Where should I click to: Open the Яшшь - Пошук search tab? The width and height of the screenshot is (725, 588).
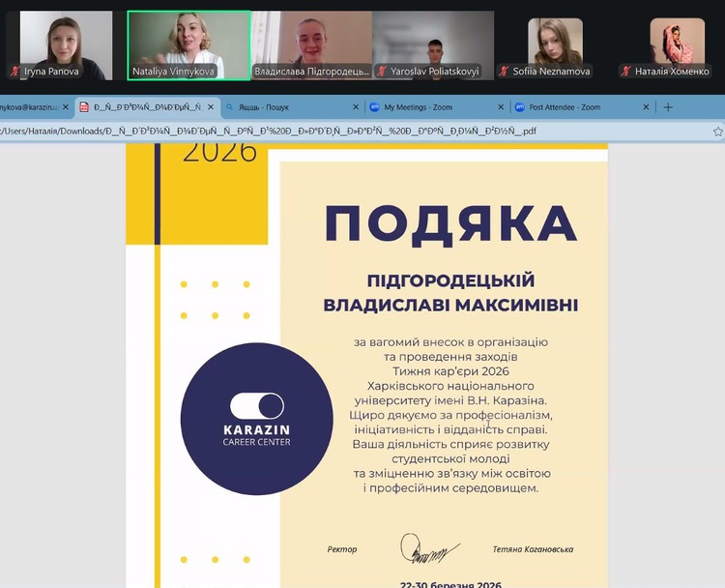pos(280,107)
